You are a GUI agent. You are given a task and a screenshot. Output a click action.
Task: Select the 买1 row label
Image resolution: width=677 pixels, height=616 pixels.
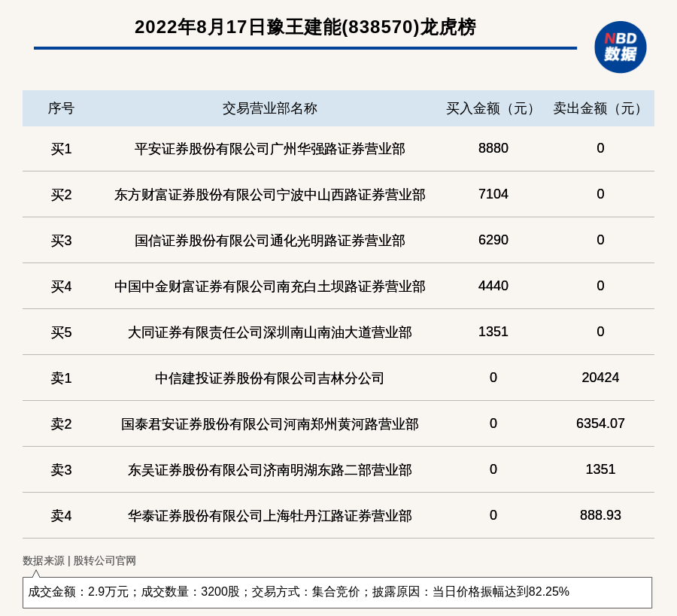click(61, 149)
